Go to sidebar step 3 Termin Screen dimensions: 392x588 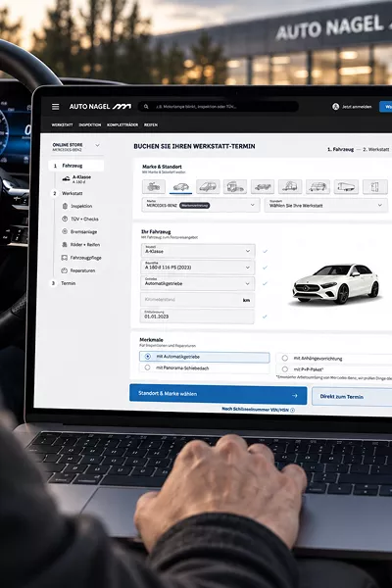point(64,283)
